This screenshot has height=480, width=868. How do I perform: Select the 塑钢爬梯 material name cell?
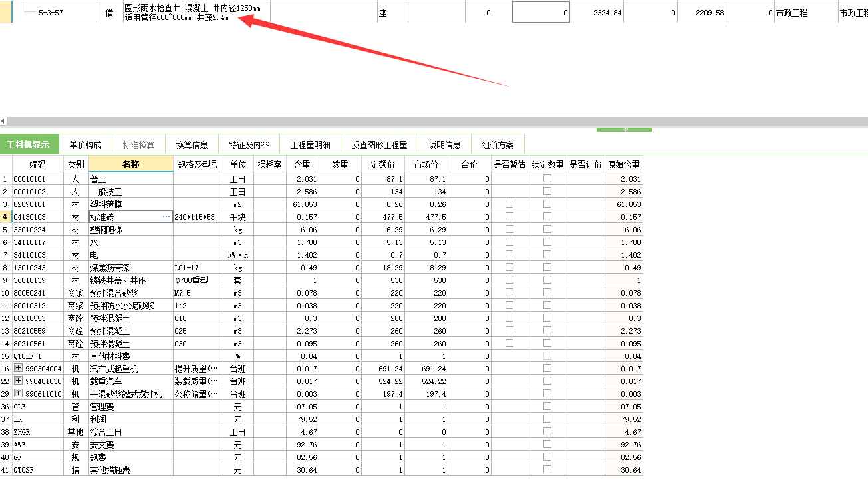pos(130,230)
